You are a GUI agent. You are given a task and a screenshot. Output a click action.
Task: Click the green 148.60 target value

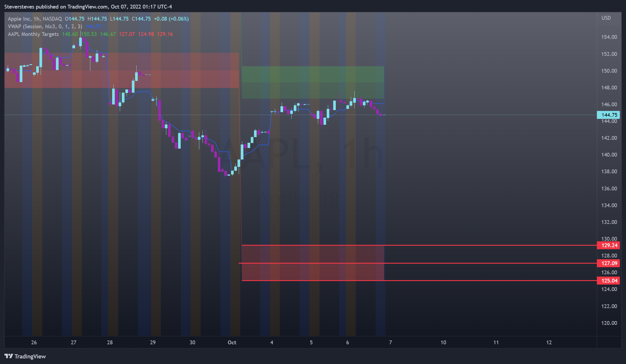coord(70,34)
